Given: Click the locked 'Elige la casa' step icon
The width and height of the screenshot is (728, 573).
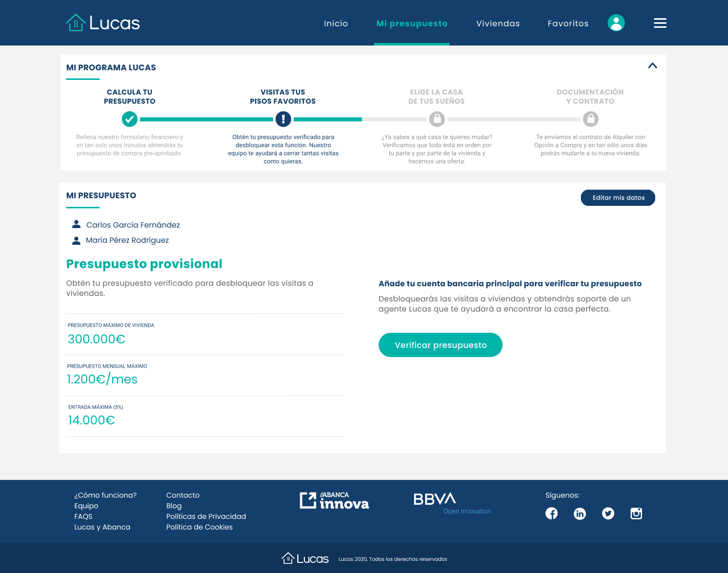Looking at the screenshot, I should pyautogui.click(x=437, y=119).
